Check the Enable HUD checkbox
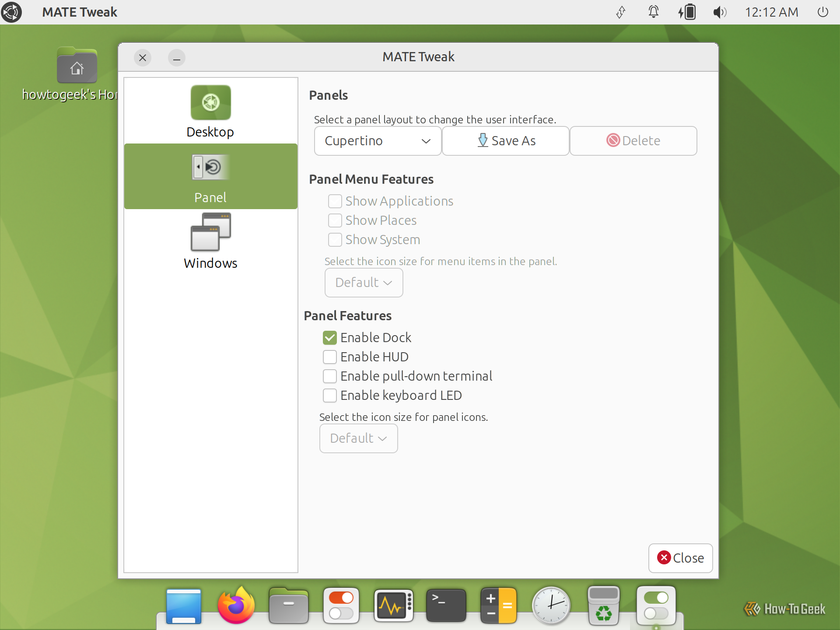The image size is (840, 630). coord(330,357)
